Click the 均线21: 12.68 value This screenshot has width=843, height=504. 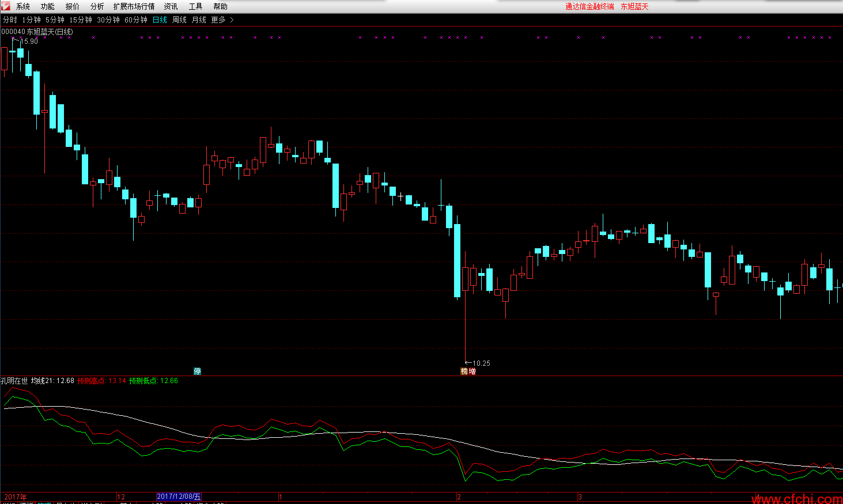[x=52, y=381]
